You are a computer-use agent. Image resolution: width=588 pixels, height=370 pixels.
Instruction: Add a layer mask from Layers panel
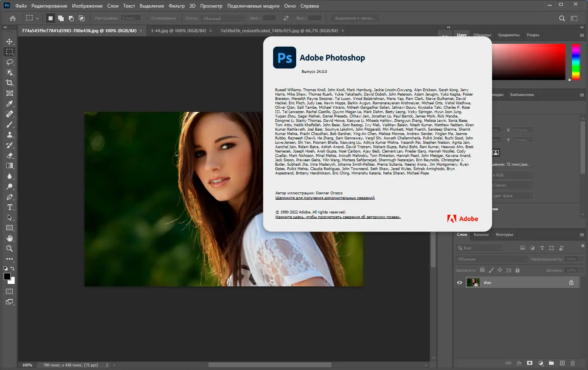coord(529,363)
